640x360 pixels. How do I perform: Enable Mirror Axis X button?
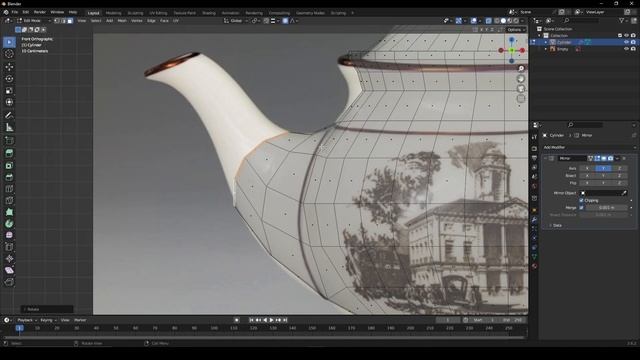coord(587,168)
